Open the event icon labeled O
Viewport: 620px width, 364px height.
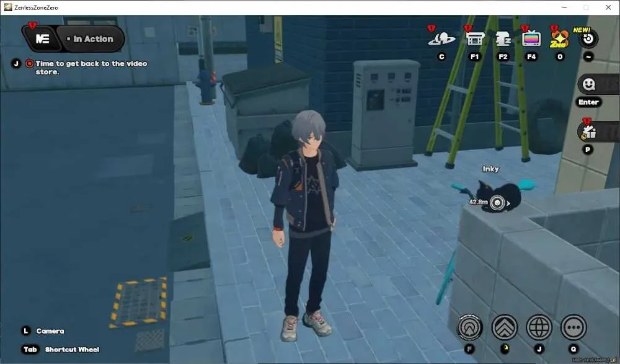559,39
